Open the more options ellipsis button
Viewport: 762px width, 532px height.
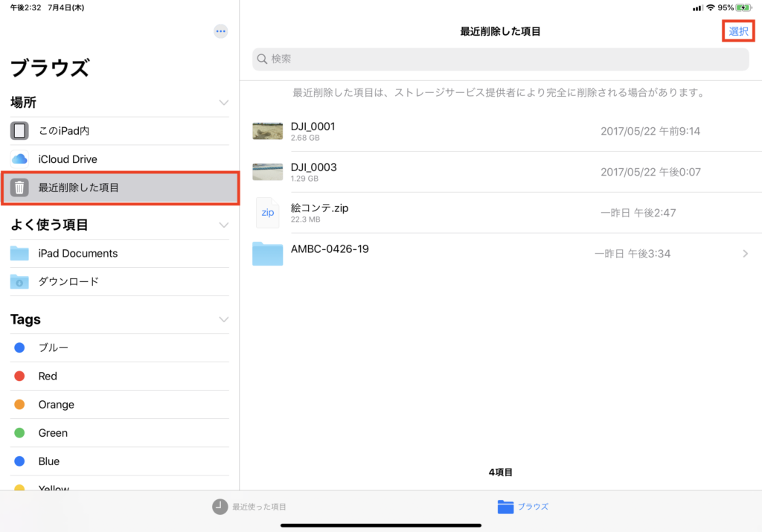tap(220, 31)
